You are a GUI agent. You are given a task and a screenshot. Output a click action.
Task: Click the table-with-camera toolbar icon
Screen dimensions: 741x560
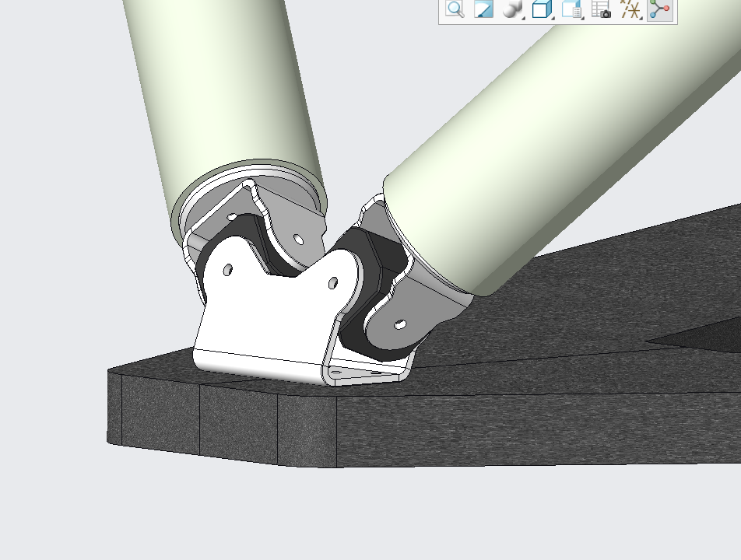(601, 9)
